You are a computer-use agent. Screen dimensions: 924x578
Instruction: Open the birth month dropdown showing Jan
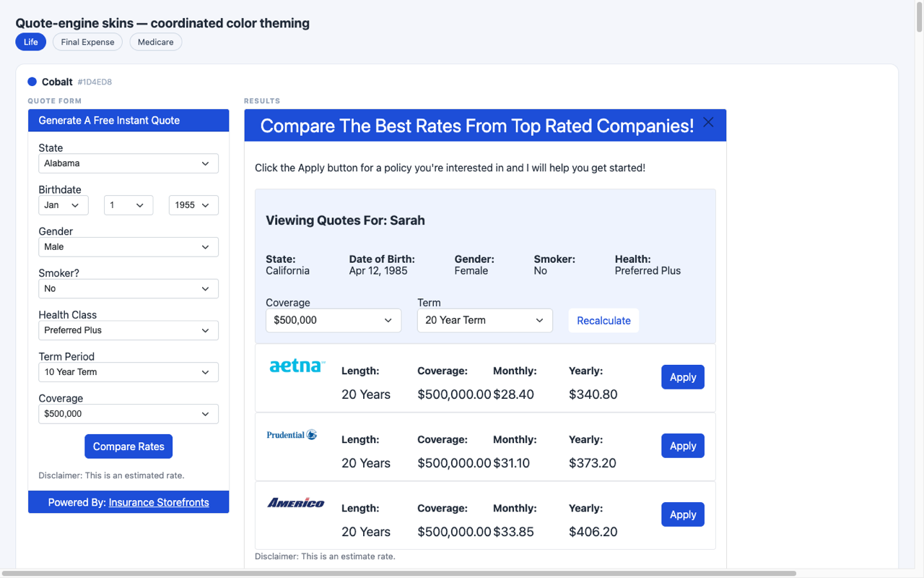64,205
